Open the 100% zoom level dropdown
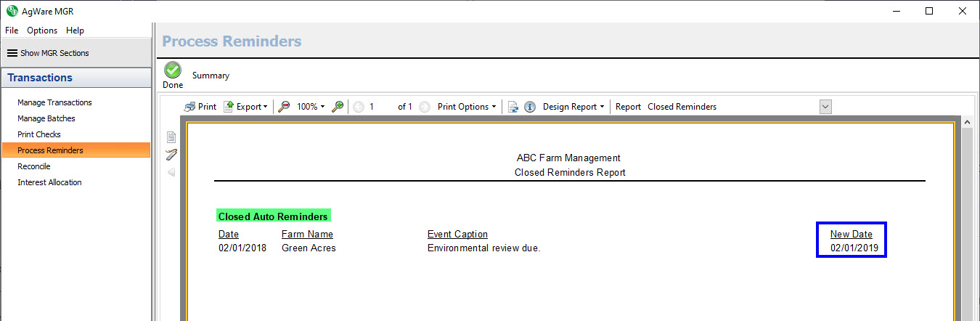 click(x=311, y=107)
